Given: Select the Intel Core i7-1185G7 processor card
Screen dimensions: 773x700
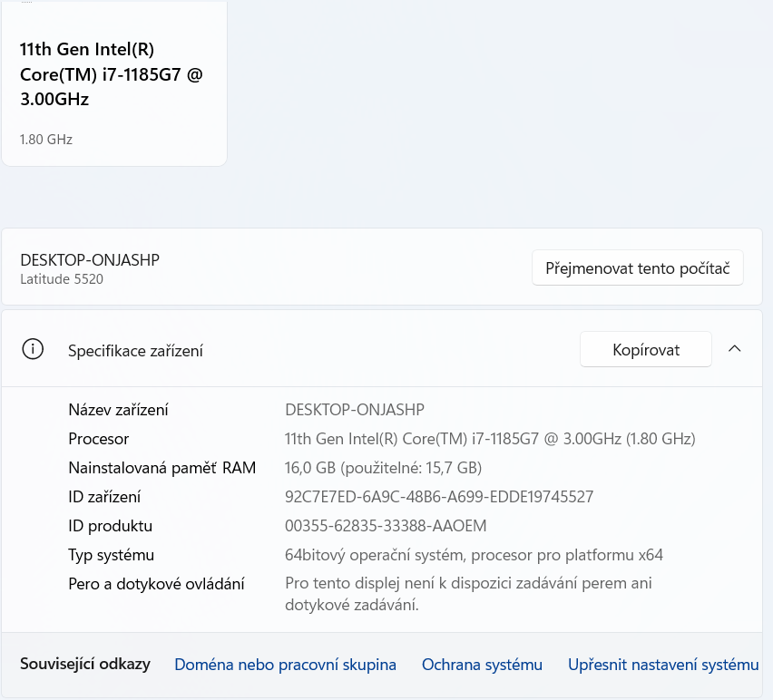Looking at the screenshot, I should click(114, 82).
